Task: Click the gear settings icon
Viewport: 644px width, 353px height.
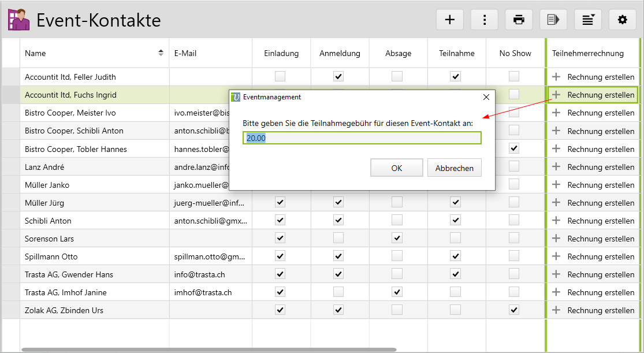Action: tap(622, 20)
